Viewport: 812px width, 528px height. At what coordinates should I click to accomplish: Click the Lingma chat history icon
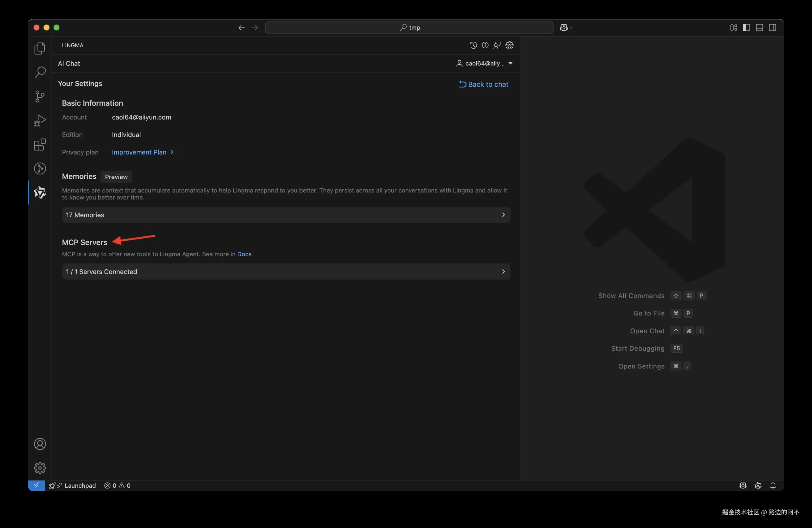(473, 45)
